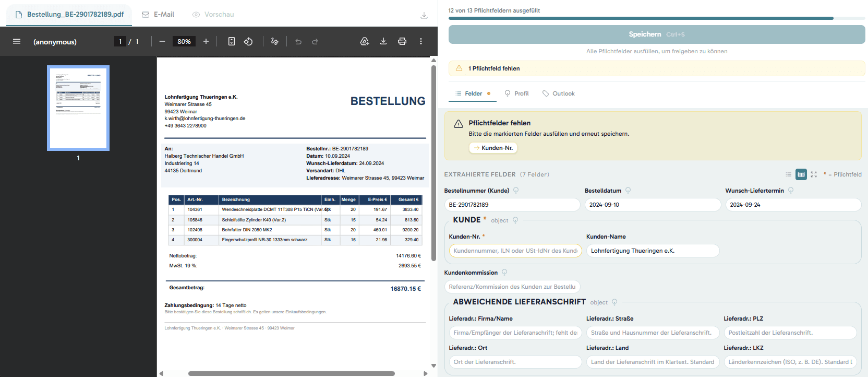Select the page 1 thumbnail
This screenshot has width=868, height=377.
(x=78, y=108)
